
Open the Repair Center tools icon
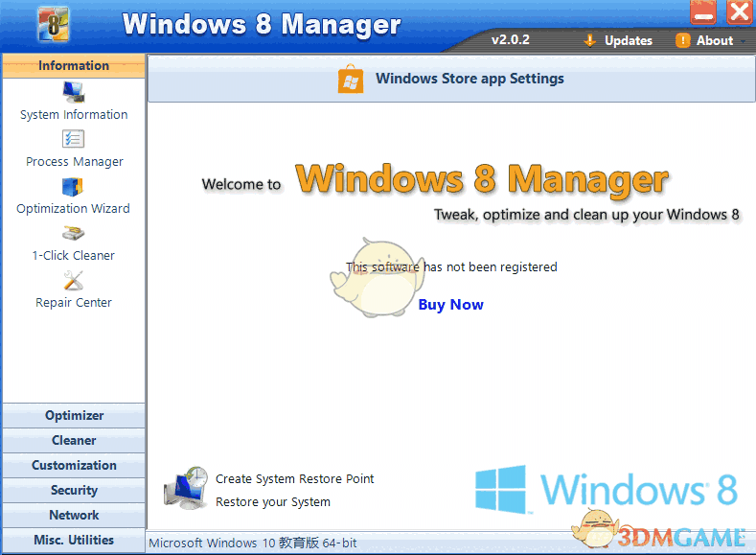click(x=73, y=281)
